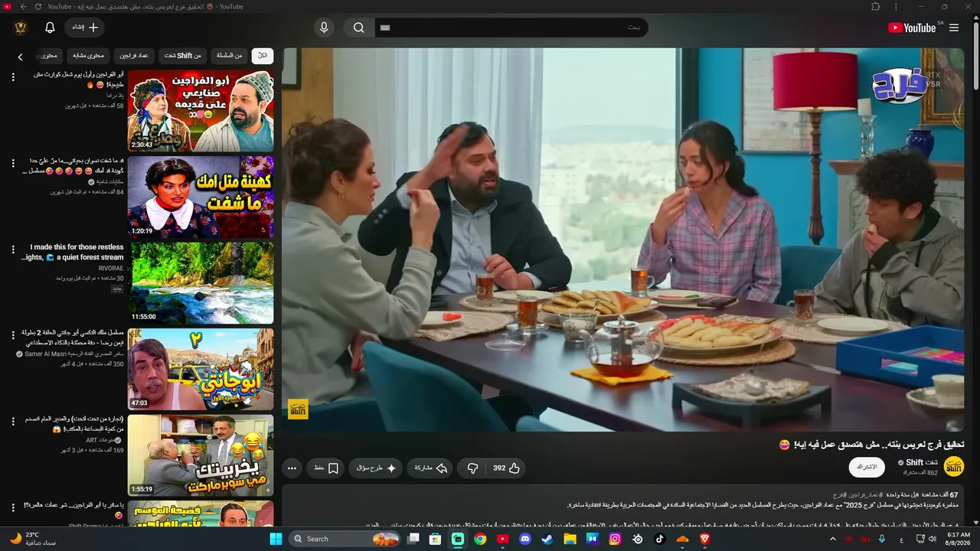The image size is (980, 551).
Task: Open the Windows Start menu
Action: (276, 539)
